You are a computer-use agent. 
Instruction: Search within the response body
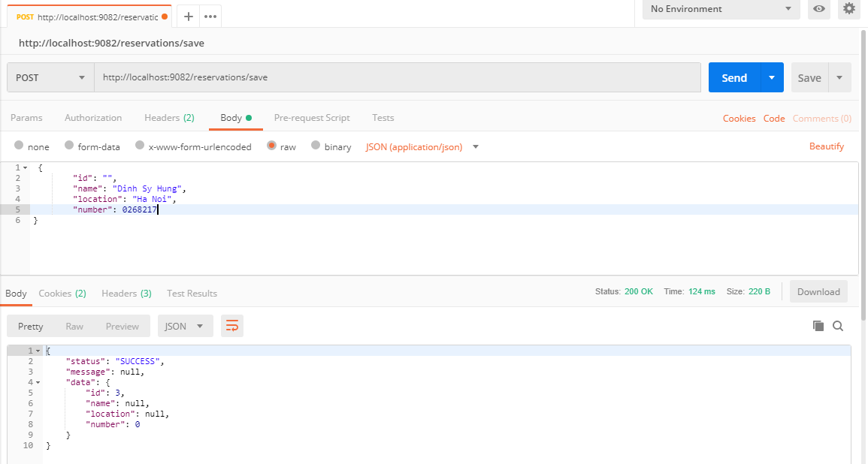838,326
